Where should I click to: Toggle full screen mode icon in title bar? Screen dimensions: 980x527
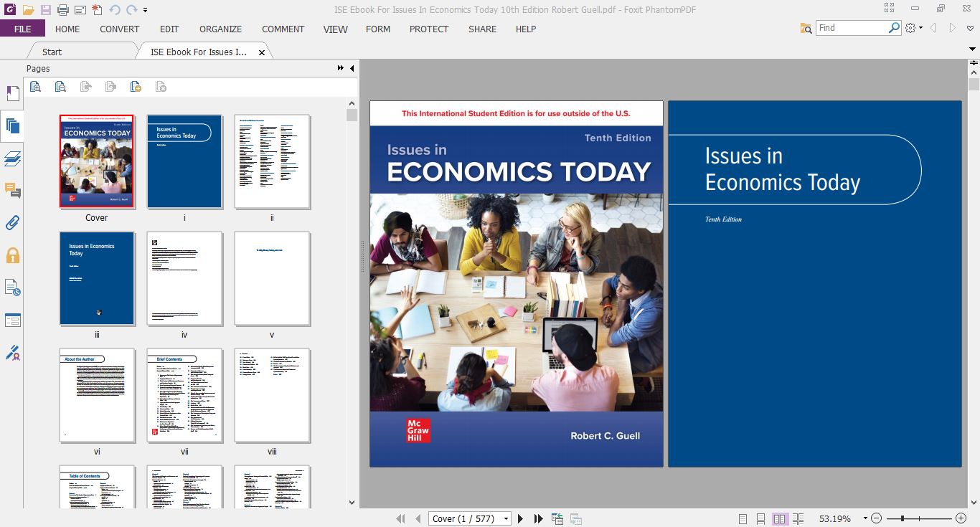point(890,9)
